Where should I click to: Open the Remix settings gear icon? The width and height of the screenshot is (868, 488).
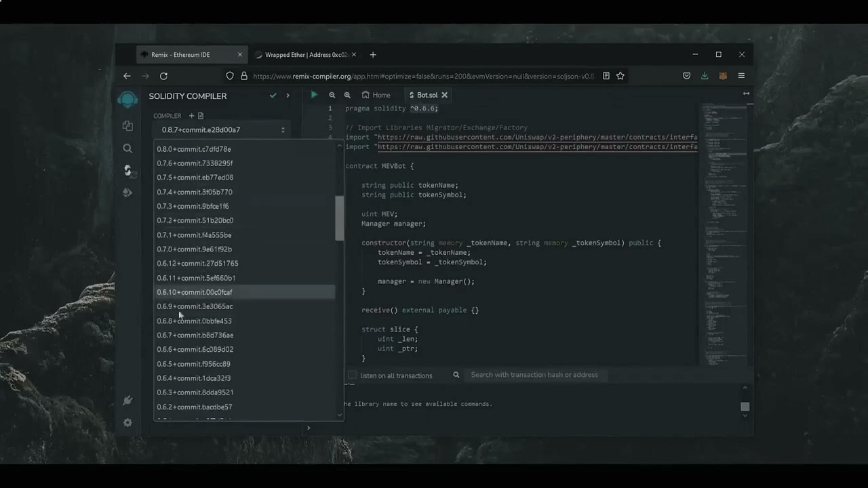127,423
